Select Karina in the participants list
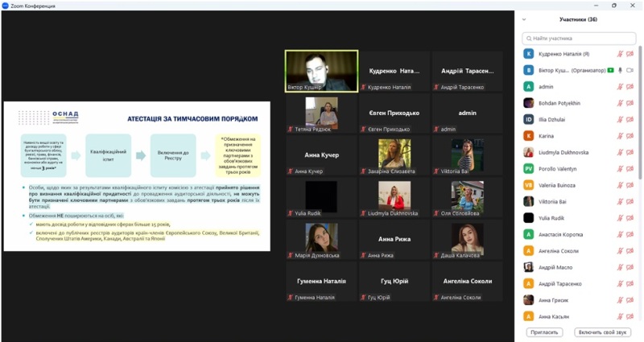 pos(579,136)
